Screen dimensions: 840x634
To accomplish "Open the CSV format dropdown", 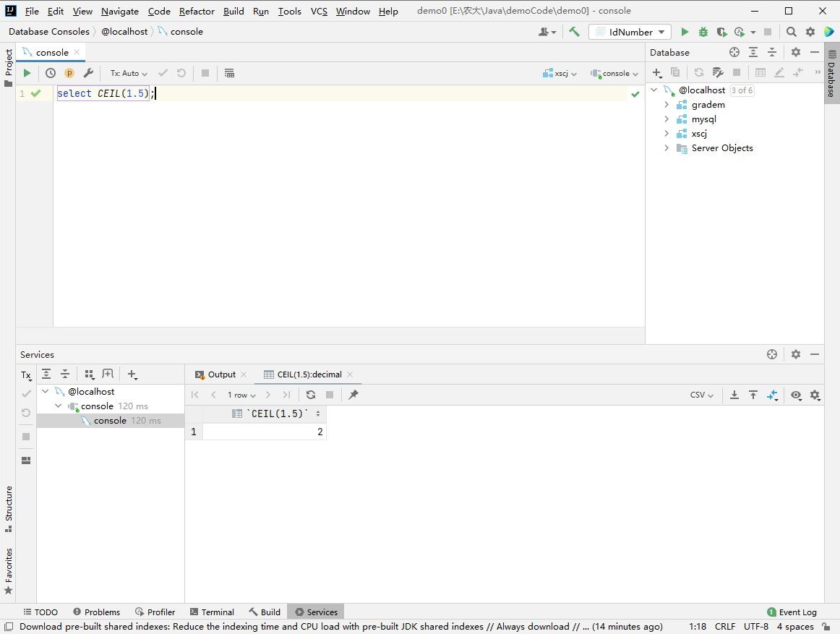I will pyautogui.click(x=701, y=395).
